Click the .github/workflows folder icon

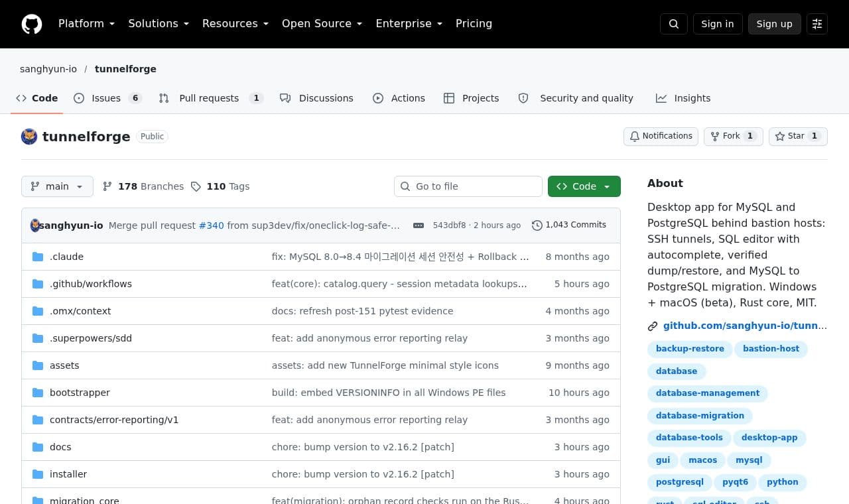click(x=38, y=284)
